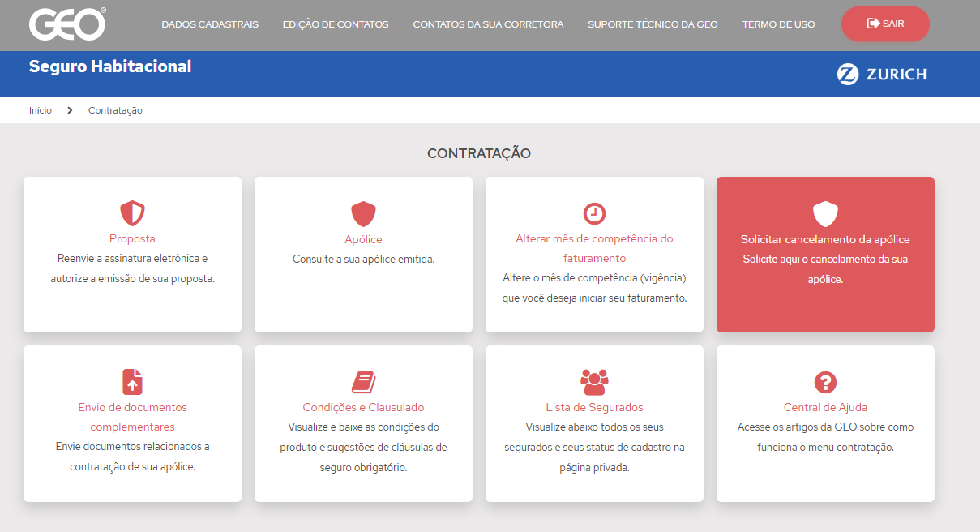
Task: Open the Central de Ajuda link
Action: (x=825, y=407)
